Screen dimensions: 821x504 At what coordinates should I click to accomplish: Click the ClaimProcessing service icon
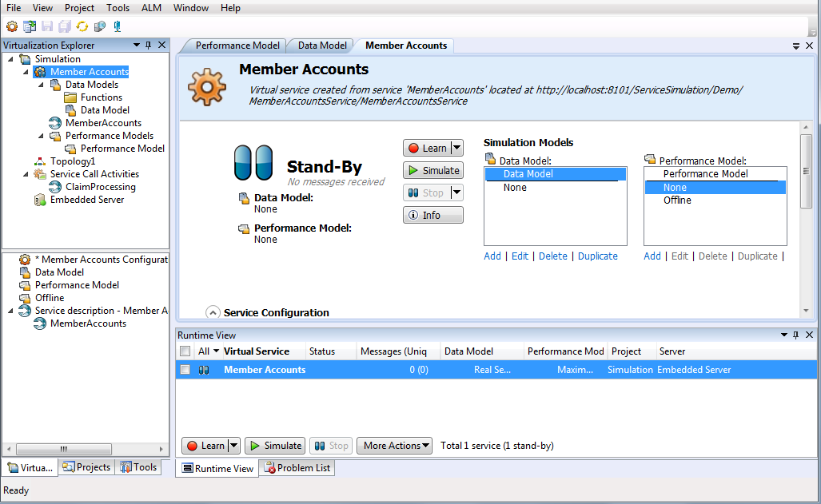click(55, 187)
